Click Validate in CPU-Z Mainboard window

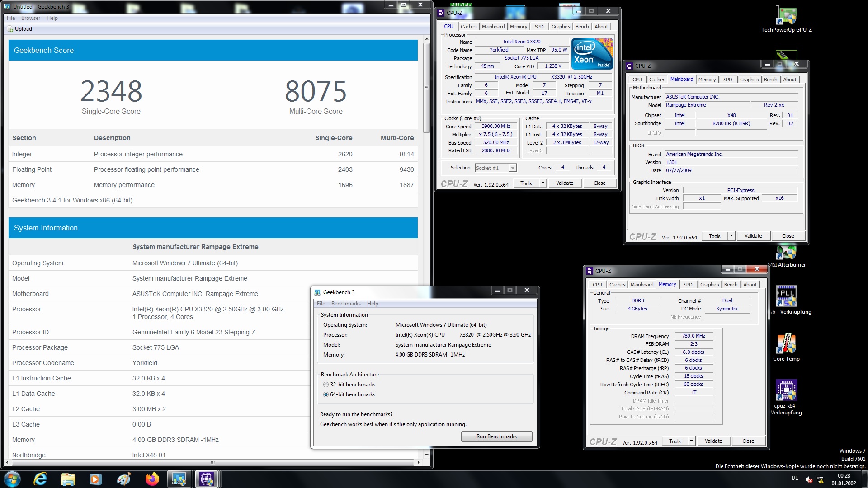(x=753, y=236)
